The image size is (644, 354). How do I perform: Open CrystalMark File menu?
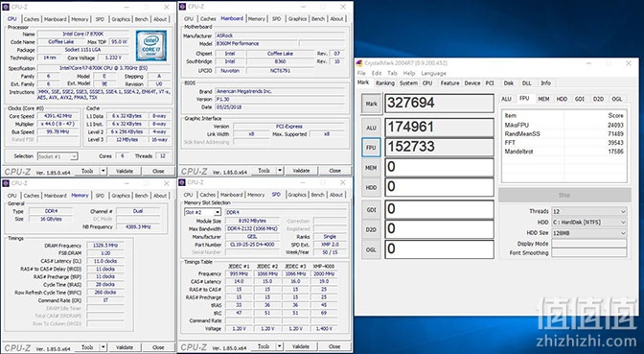tap(361, 73)
